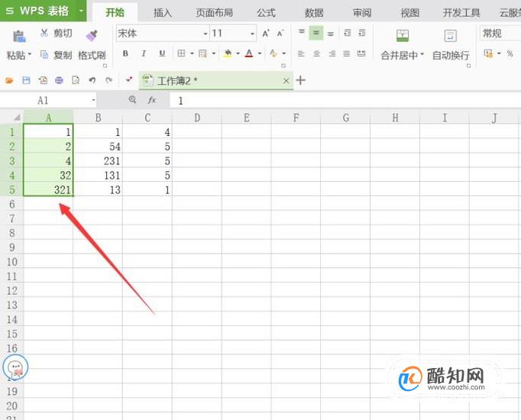The height and width of the screenshot is (420, 521).
Task: Select the Format Painter (格式刷) brush
Action: click(92, 35)
